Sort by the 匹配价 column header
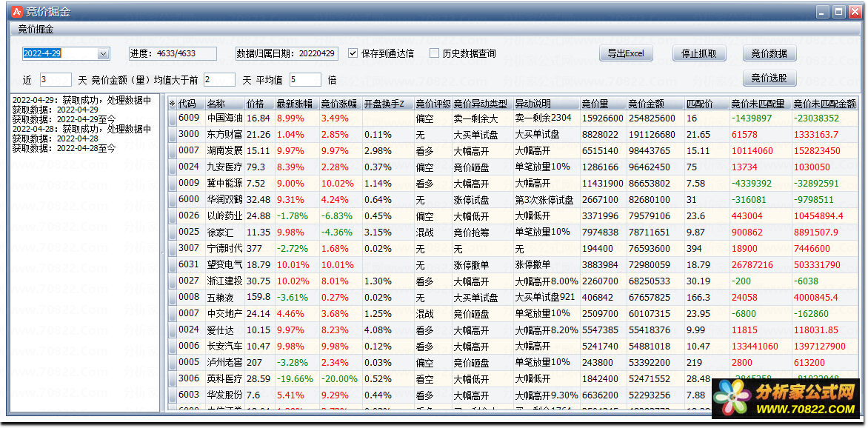Screen dimensions: 868x428 (x=707, y=104)
